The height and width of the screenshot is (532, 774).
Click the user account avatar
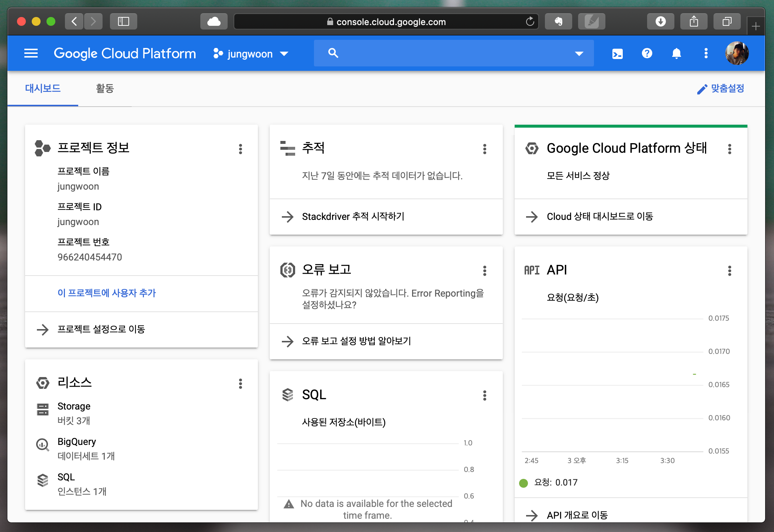736,53
